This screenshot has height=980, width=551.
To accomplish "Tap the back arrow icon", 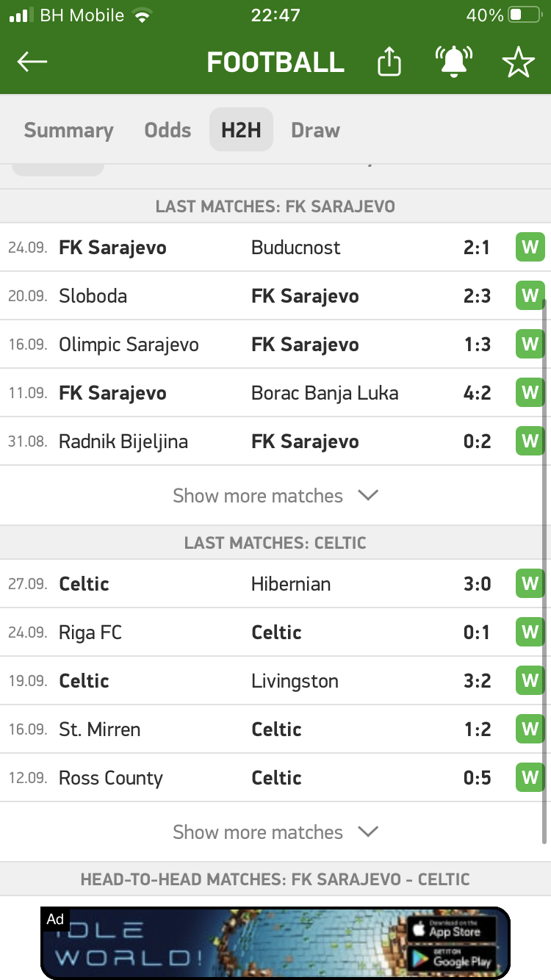I will click(x=32, y=62).
